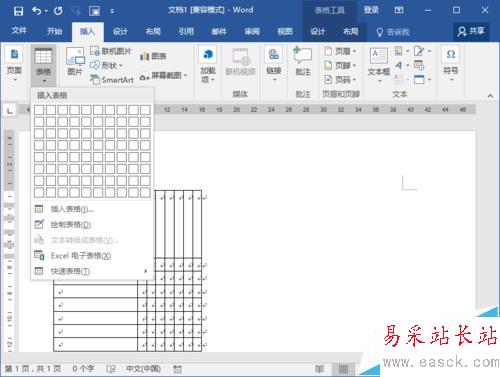The height and width of the screenshot is (377, 500).
Task: Open the 加载项 add-ins menu
Action: click(x=208, y=65)
